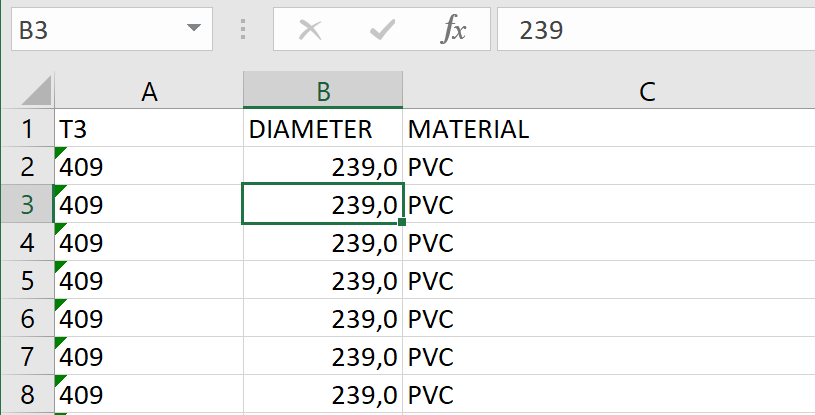Select row 8 header
Viewport: 815px width, 415px height.
pos(27,395)
